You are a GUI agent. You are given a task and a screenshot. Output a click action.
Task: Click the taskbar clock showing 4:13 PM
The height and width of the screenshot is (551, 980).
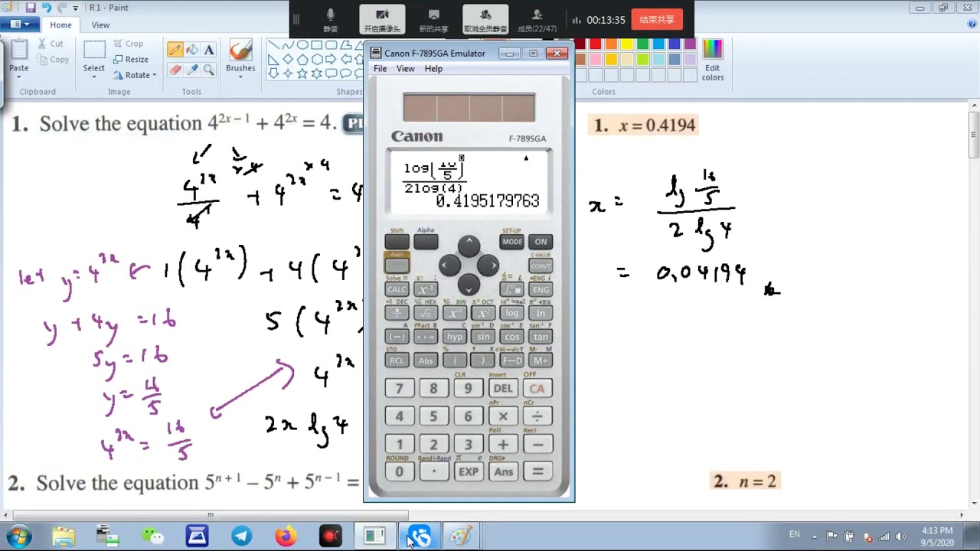pos(938,536)
